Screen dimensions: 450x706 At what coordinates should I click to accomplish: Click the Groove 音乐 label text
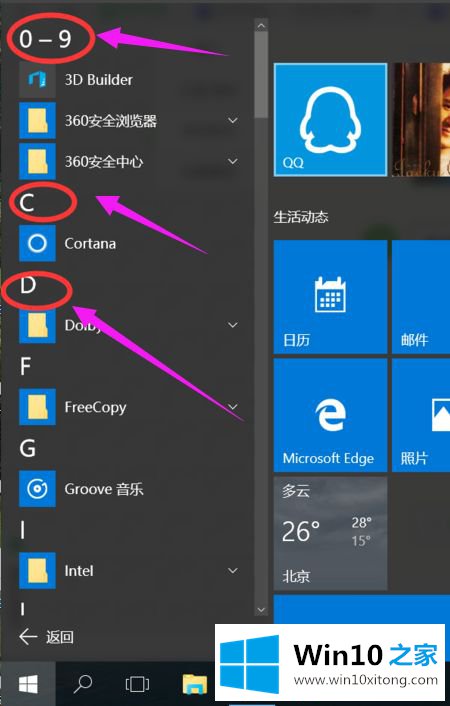[x=104, y=489]
